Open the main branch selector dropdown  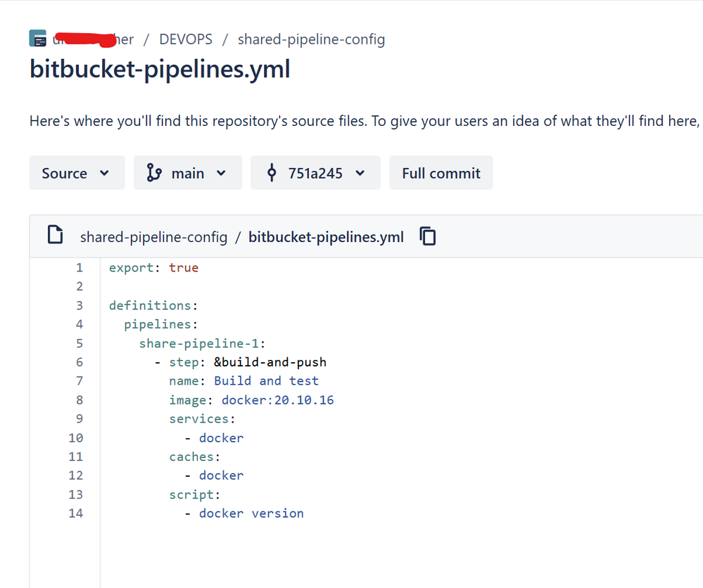point(188,172)
